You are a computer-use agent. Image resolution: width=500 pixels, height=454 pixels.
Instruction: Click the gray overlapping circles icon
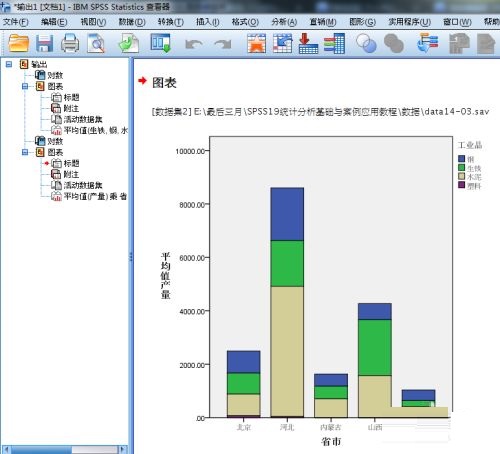(394, 43)
